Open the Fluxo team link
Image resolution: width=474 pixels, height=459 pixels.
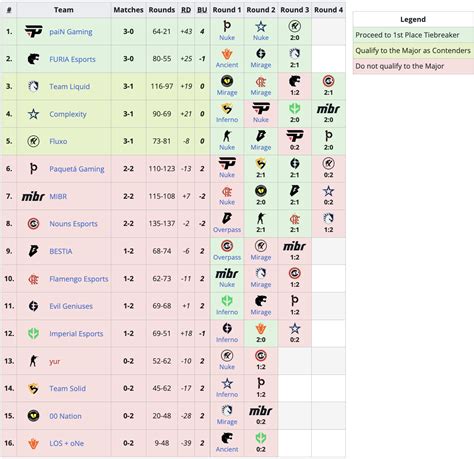tap(58, 141)
